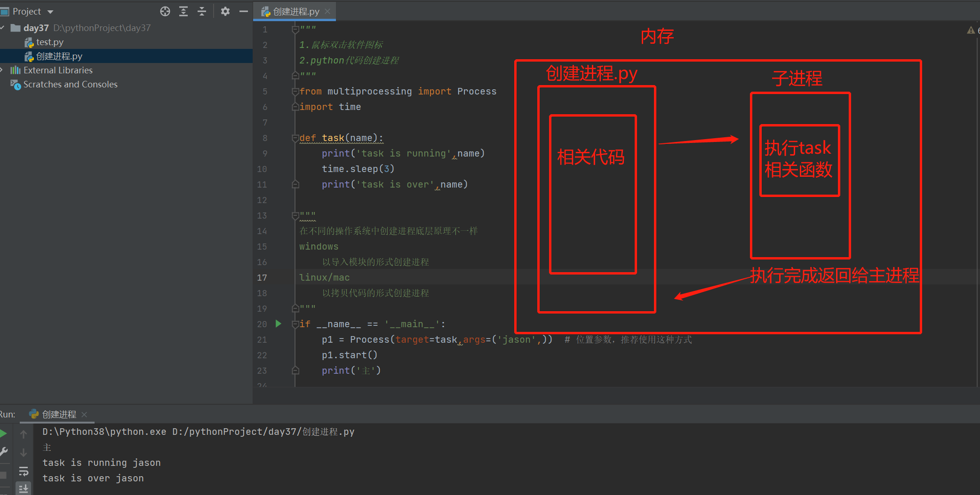Collapse the day37 project folder

point(2,28)
